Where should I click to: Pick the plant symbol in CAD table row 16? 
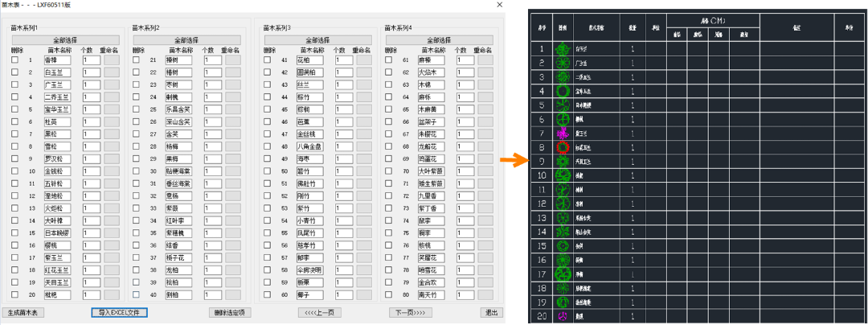pyautogui.click(x=563, y=259)
